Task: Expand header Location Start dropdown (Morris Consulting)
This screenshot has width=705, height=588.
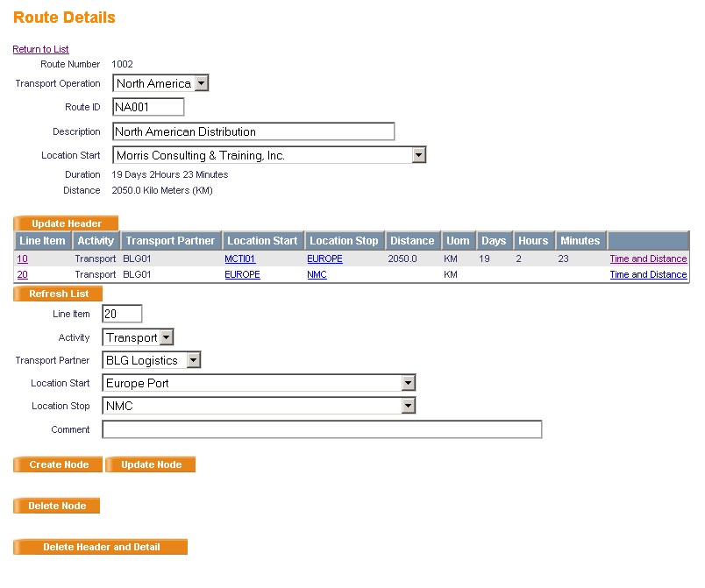Action: tap(269, 155)
